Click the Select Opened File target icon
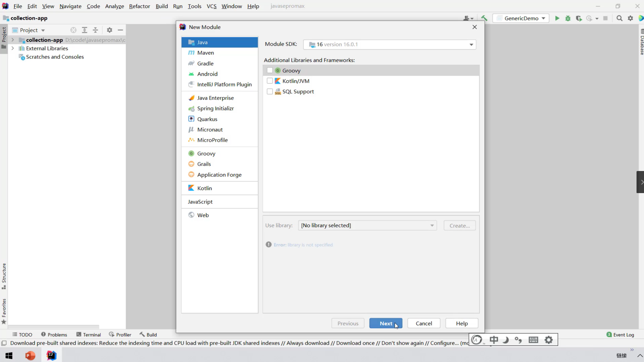The image size is (644, 362). [73, 30]
